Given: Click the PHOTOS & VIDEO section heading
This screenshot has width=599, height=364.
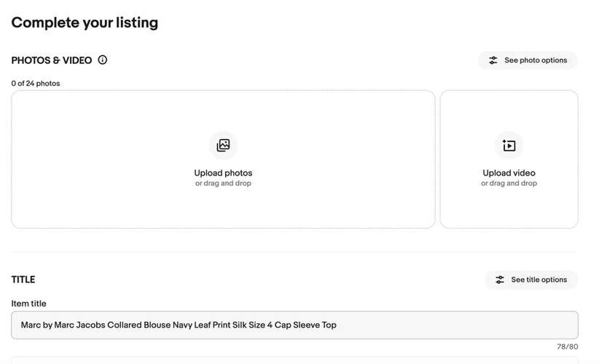Looking at the screenshot, I should pos(52,60).
